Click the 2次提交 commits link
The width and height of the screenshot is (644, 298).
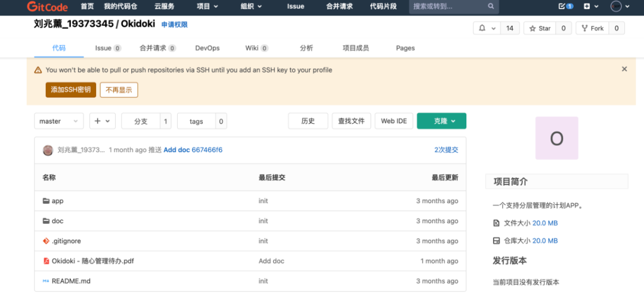(447, 150)
